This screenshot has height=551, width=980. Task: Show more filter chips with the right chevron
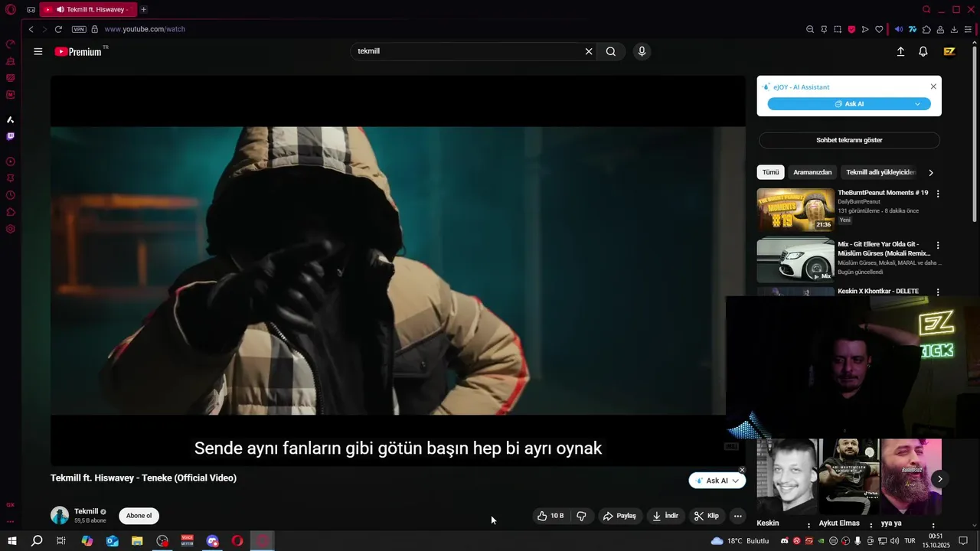coord(931,173)
